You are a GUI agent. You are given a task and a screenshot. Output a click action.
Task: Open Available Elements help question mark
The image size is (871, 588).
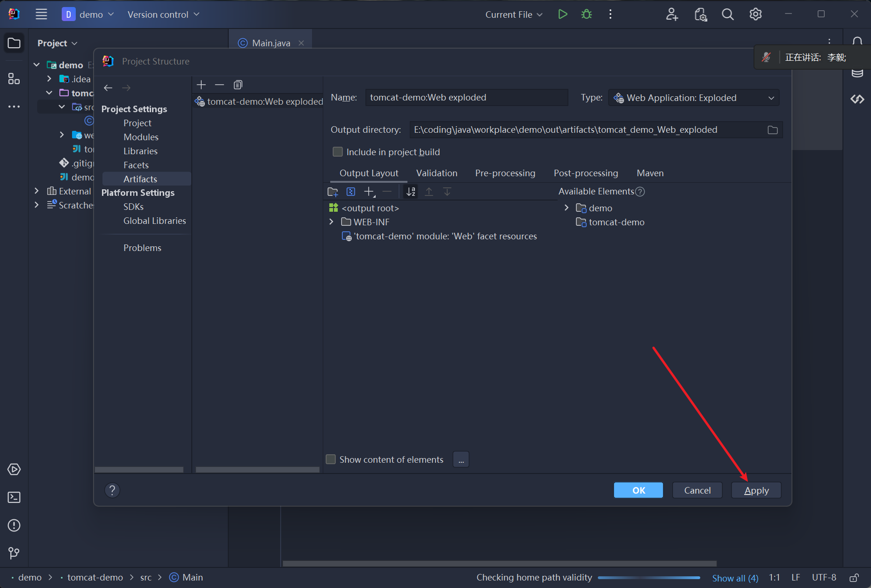click(640, 192)
